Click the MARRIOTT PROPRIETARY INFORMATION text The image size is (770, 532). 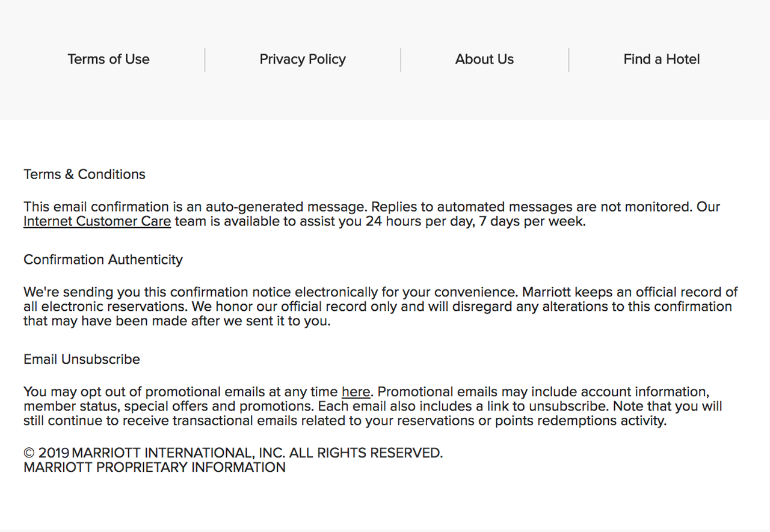coord(155,468)
